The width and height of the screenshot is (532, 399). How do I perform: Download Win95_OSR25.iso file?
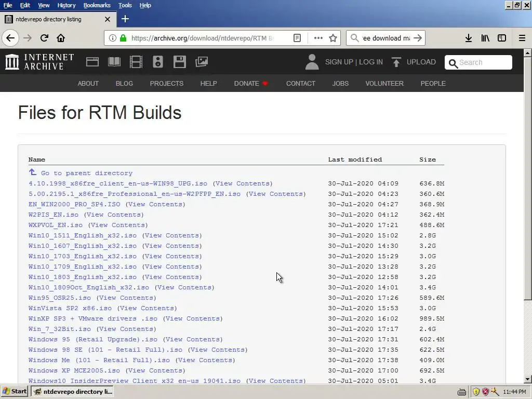coord(60,298)
